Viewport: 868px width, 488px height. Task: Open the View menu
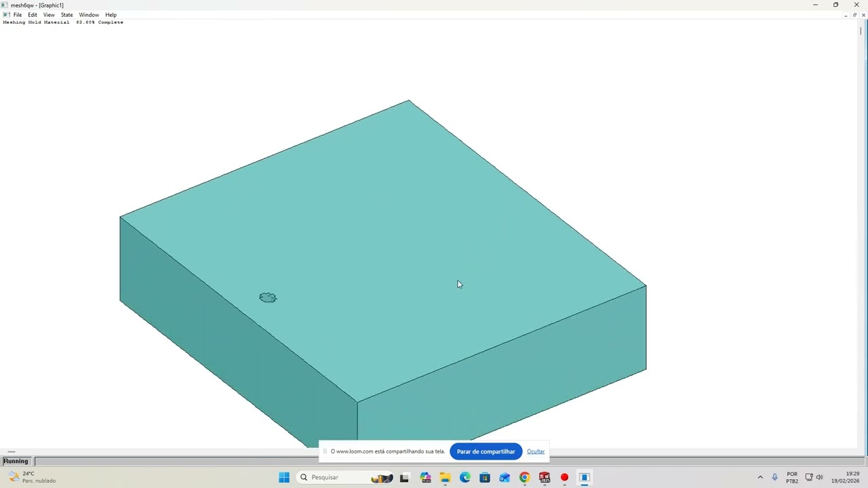point(49,15)
